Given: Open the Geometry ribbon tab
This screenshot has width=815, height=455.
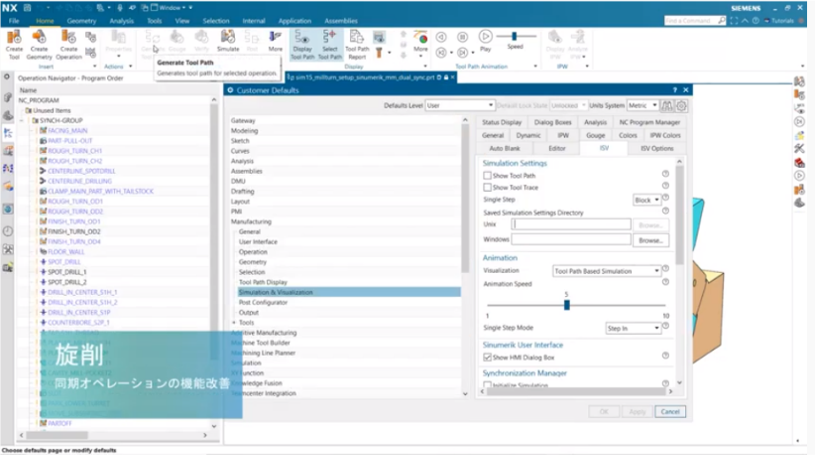Looking at the screenshot, I should tap(82, 21).
